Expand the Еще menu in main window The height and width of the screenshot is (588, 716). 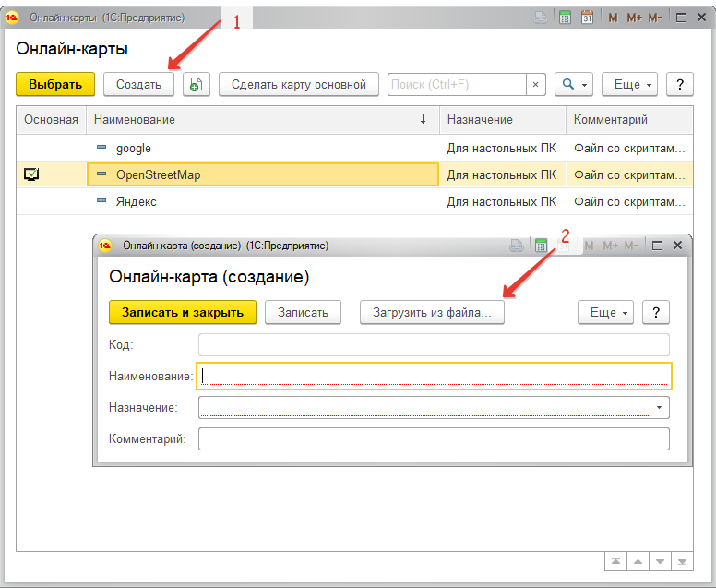click(x=629, y=85)
